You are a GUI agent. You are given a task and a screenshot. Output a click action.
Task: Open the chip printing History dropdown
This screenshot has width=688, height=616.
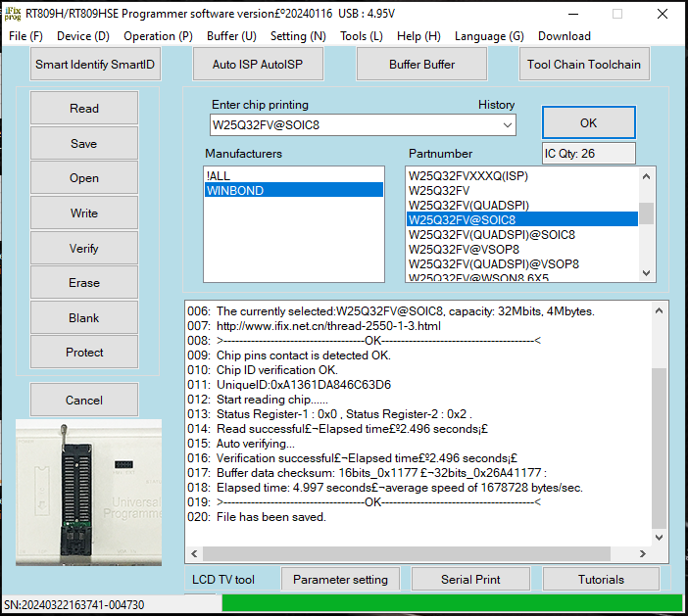point(507,125)
